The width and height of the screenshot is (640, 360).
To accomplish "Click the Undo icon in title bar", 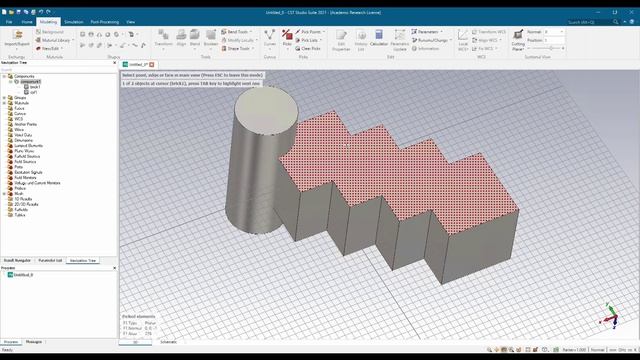I will pyautogui.click(x=41, y=12).
